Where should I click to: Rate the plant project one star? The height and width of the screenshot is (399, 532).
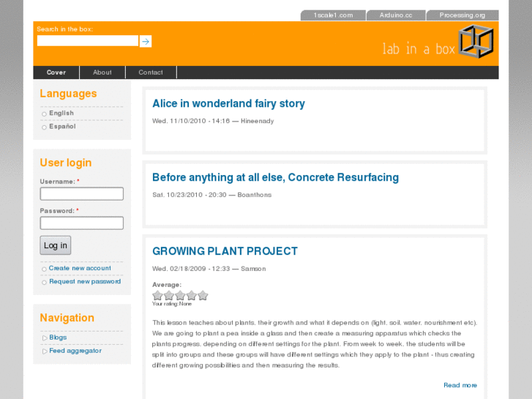coord(157,296)
